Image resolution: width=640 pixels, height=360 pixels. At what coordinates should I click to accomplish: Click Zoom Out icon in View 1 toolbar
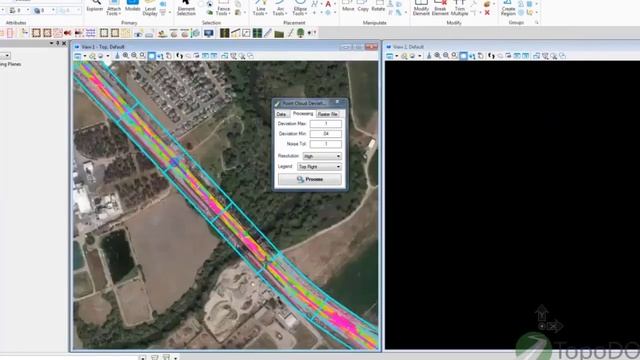pos(134,56)
